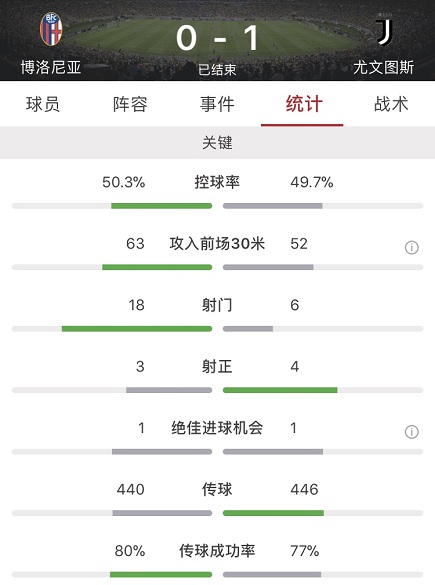Image resolution: width=435 pixels, height=585 pixels.
Task: Switch to the 球员 tab
Action: pyautogui.click(x=43, y=104)
